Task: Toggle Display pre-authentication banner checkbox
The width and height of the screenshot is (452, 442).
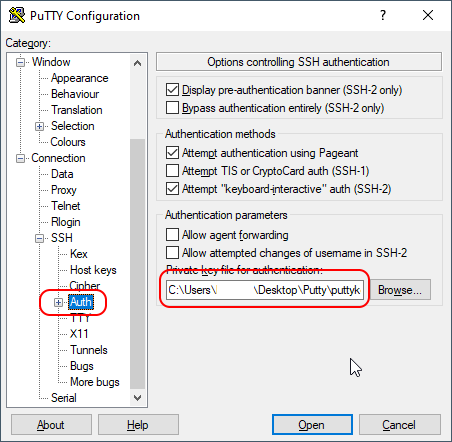Action: 172,90
